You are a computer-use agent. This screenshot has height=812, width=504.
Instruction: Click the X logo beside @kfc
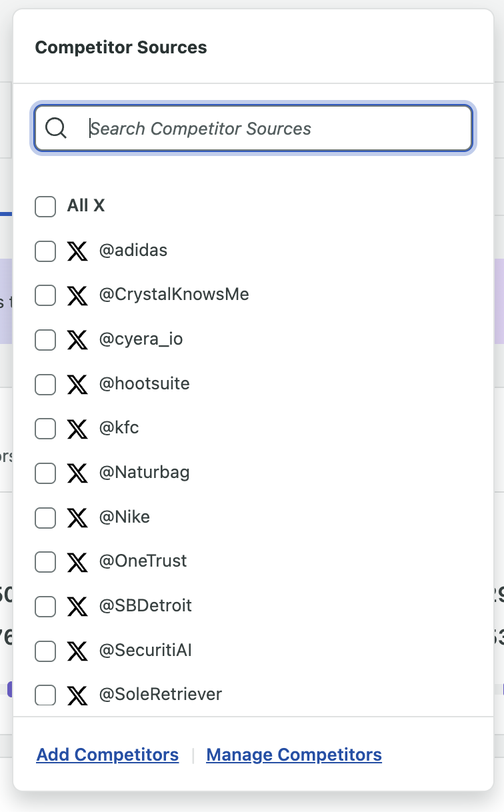(78, 429)
